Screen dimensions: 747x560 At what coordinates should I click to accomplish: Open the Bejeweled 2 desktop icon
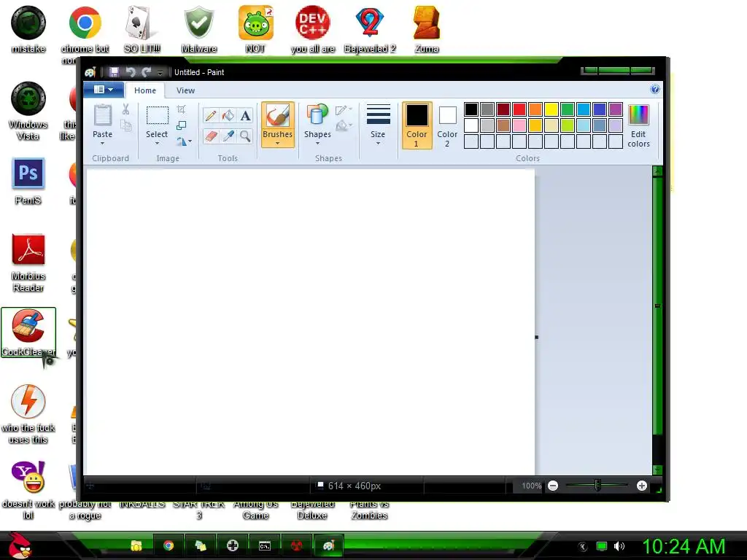[370, 28]
